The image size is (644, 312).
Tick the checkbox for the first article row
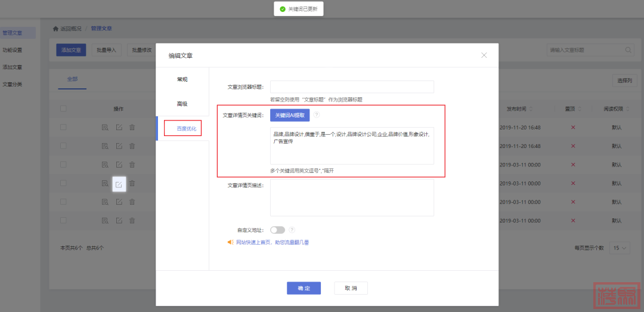tap(63, 127)
